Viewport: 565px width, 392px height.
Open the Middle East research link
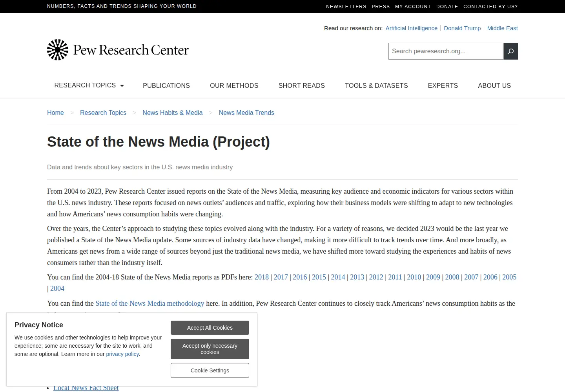(x=503, y=28)
